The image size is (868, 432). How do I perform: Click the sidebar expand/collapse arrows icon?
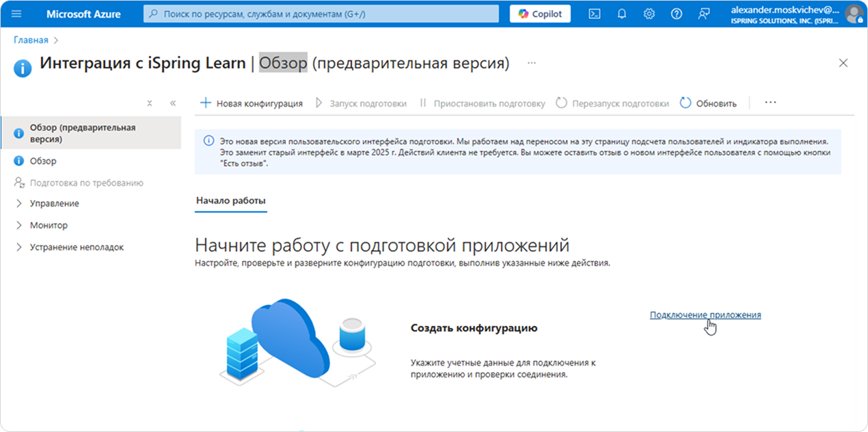click(x=150, y=103)
